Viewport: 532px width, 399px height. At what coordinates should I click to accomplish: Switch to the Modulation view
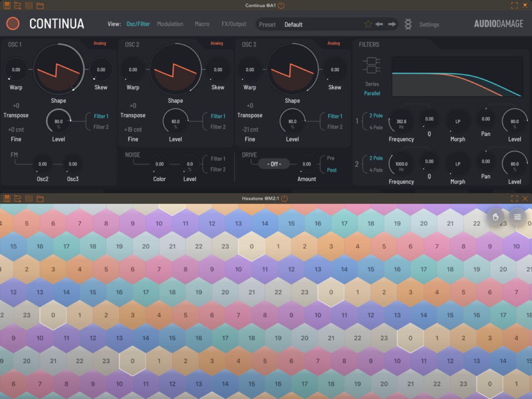coord(170,24)
